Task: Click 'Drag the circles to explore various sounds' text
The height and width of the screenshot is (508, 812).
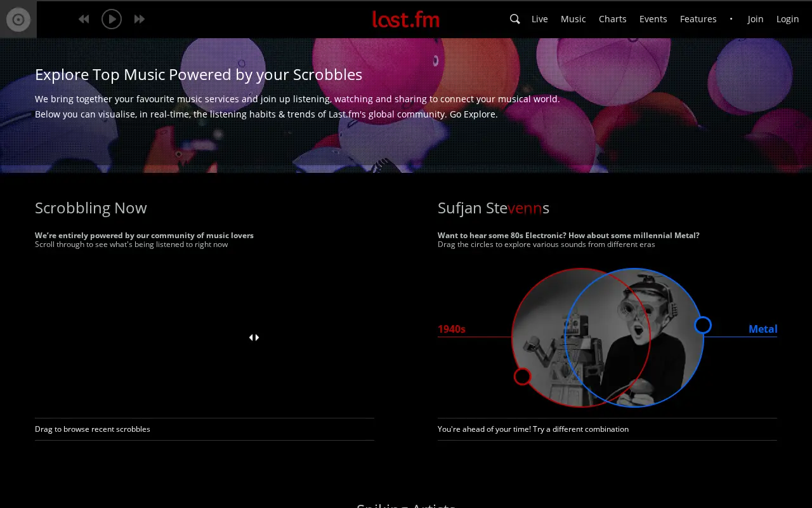Action: click(546, 244)
